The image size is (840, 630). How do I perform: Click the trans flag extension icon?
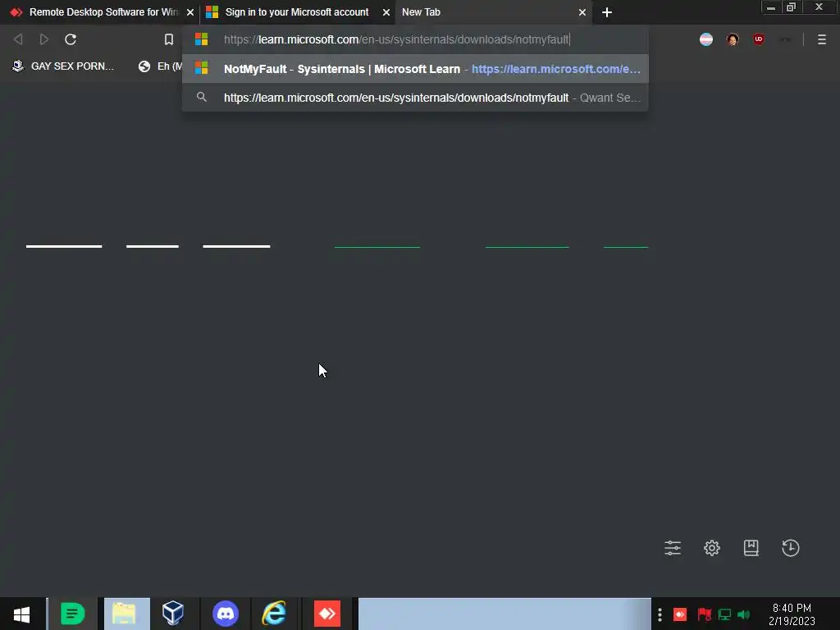click(x=706, y=39)
